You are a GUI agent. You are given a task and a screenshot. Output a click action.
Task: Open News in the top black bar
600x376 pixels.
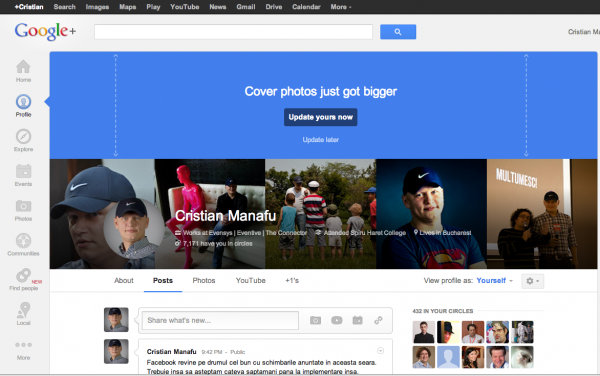click(x=218, y=7)
